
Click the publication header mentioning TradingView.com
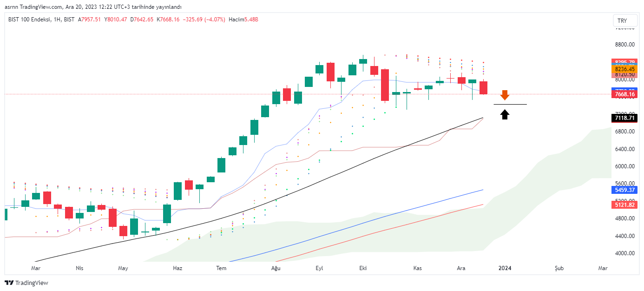coord(93,7)
